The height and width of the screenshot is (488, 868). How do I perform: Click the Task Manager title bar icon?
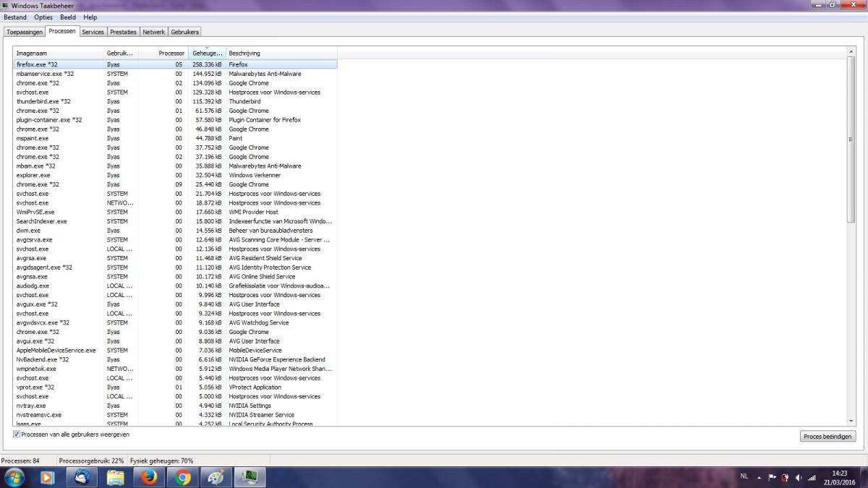pyautogui.click(x=6, y=6)
